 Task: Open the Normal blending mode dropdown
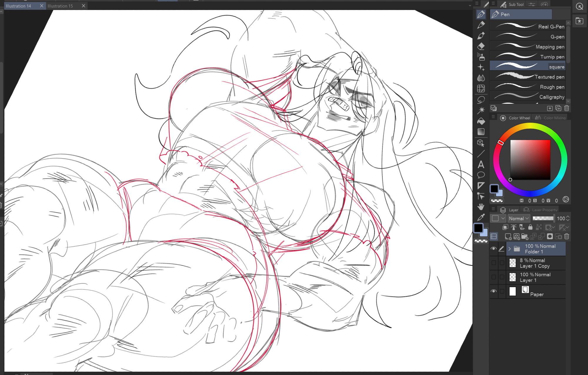coord(519,218)
